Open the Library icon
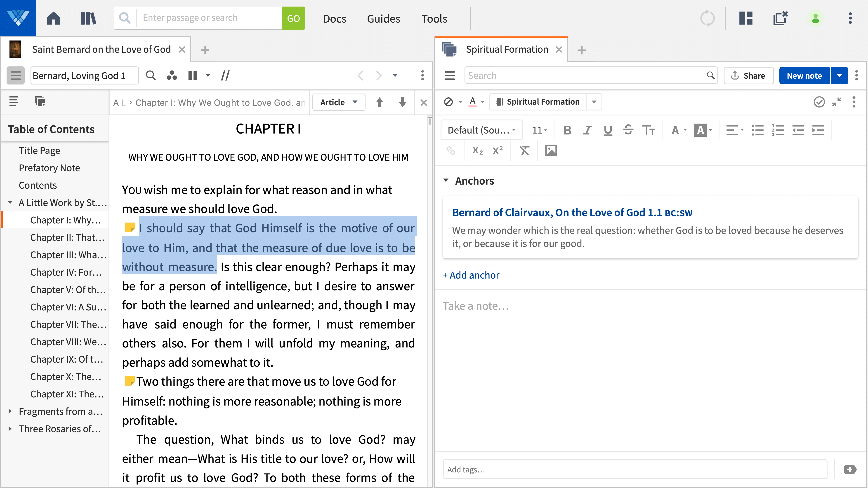 coord(88,18)
